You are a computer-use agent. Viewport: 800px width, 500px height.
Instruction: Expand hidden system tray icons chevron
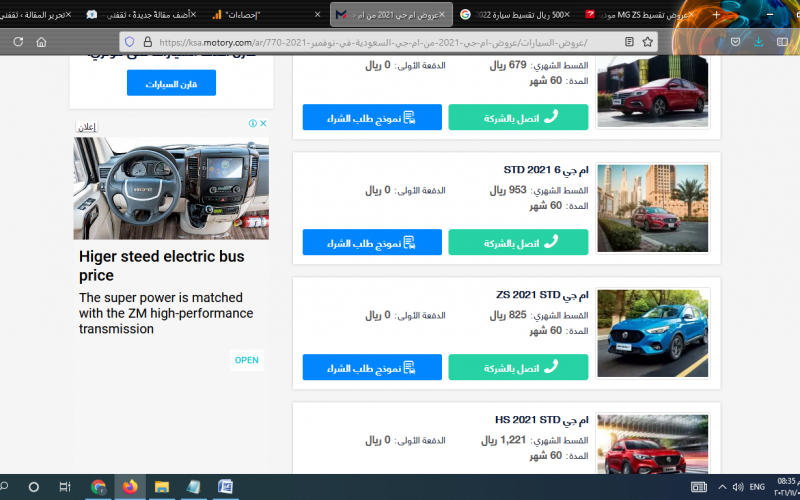(x=722, y=487)
